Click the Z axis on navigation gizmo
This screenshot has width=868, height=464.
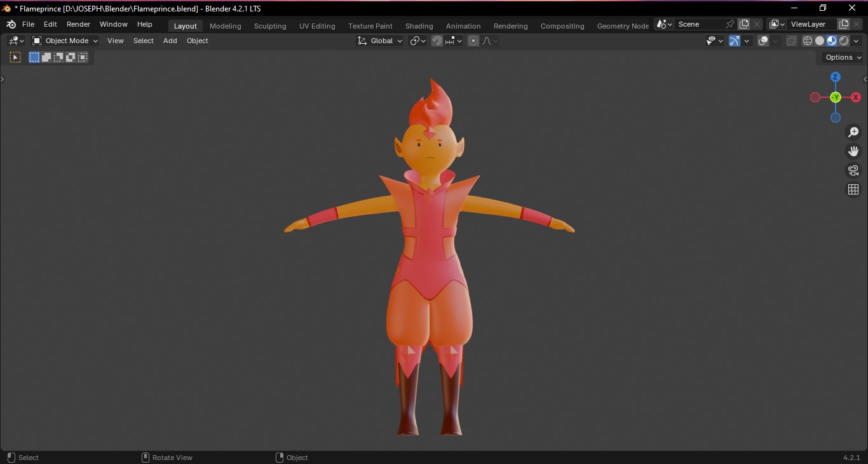(x=836, y=77)
